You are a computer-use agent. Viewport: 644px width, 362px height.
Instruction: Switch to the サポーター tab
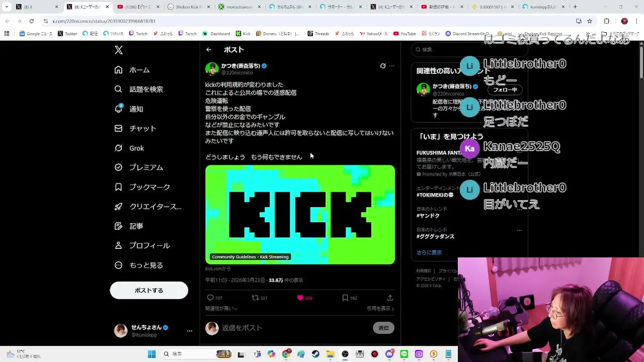(340, 7)
